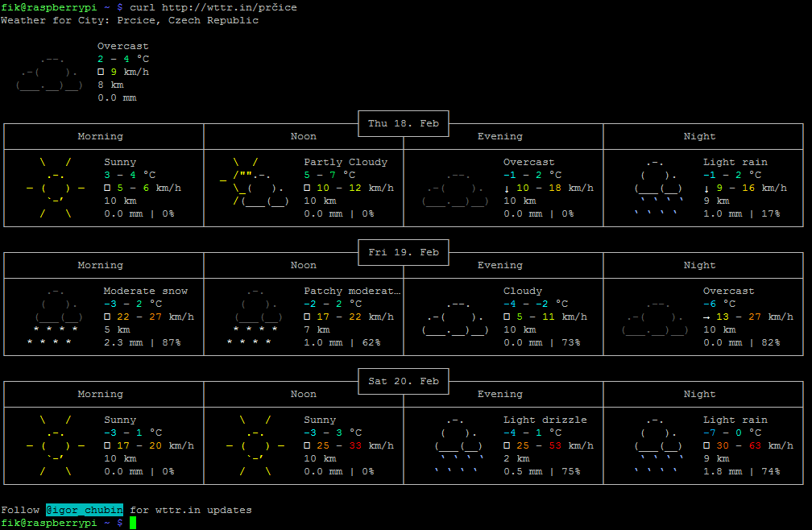The width and height of the screenshot is (812, 530).
Task: Click the Thursday noon Partly Cloudy icon
Action: point(254,182)
